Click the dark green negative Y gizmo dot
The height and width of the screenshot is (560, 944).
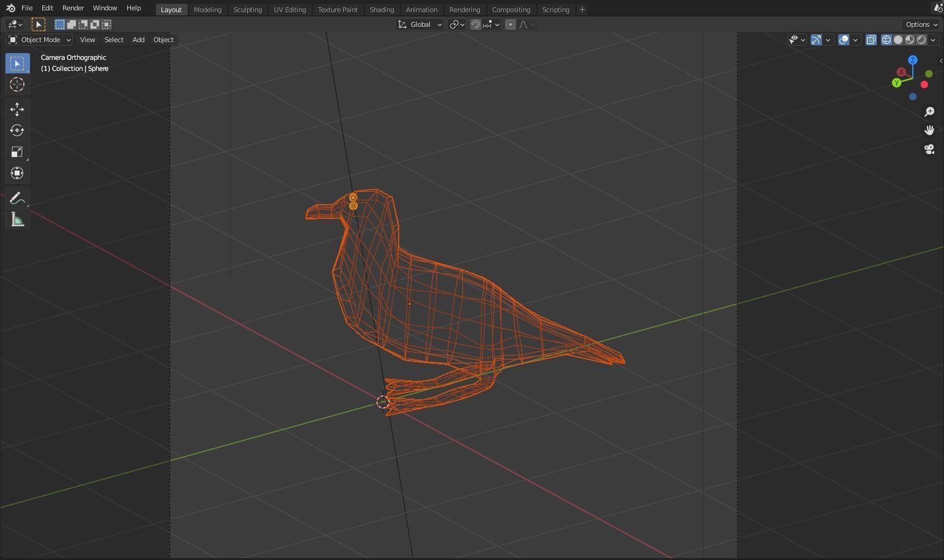click(929, 74)
